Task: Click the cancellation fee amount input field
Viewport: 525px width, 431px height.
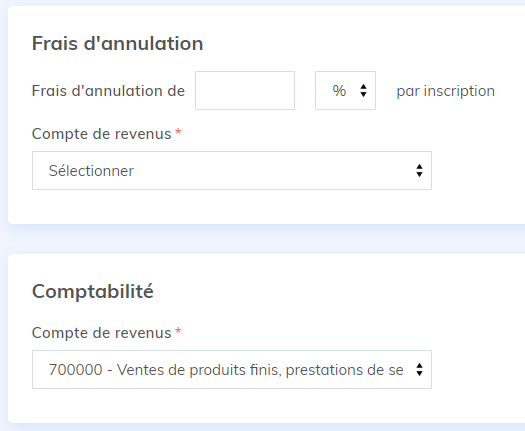Action: [x=245, y=90]
